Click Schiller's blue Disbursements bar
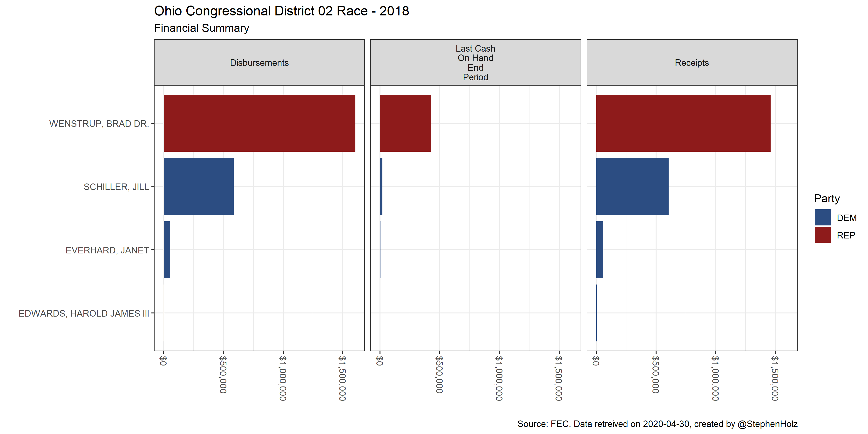This screenshot has height=434, width=868. click(x=198, y=186)
